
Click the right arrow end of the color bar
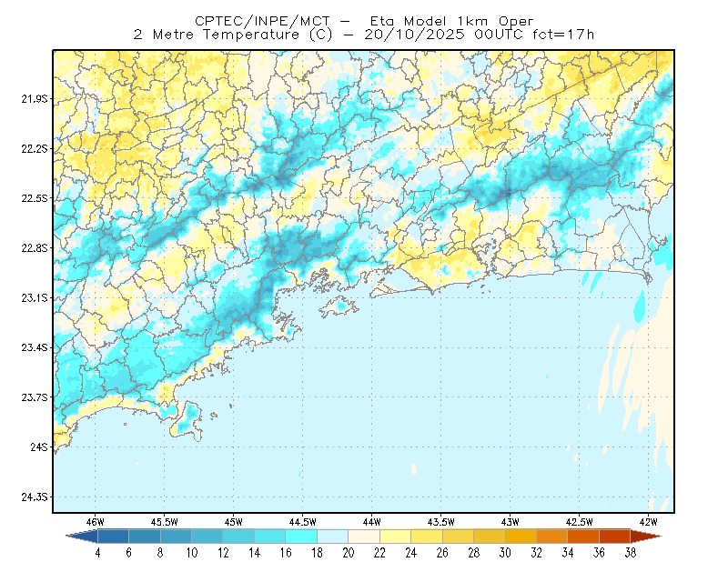tap(646, 537)
